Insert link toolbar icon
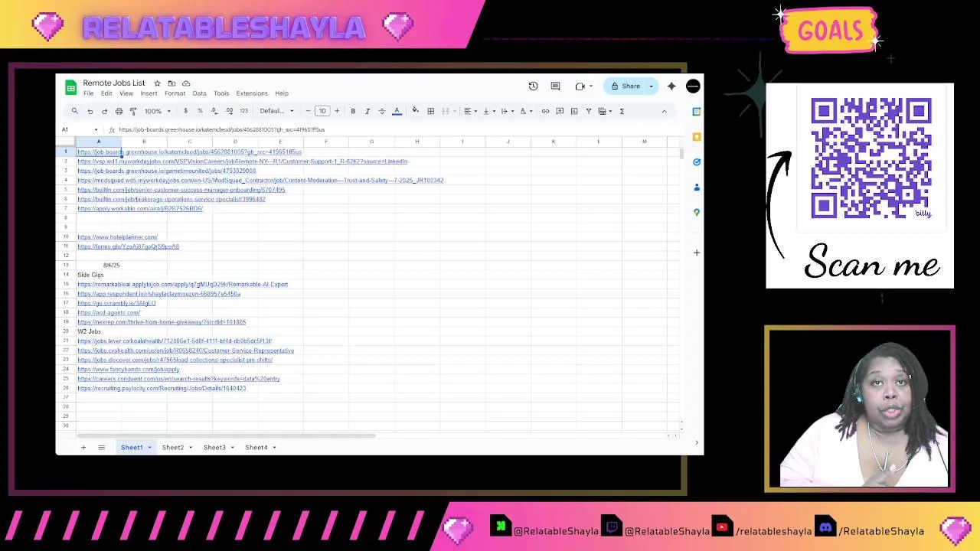This screenshot has height=551, width=980. [545, 111]
